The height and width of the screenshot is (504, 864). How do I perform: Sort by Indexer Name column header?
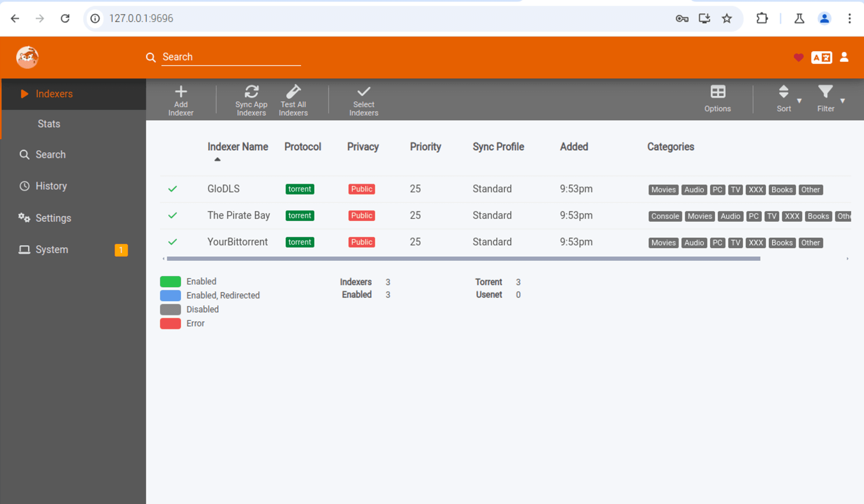point(237,147)
